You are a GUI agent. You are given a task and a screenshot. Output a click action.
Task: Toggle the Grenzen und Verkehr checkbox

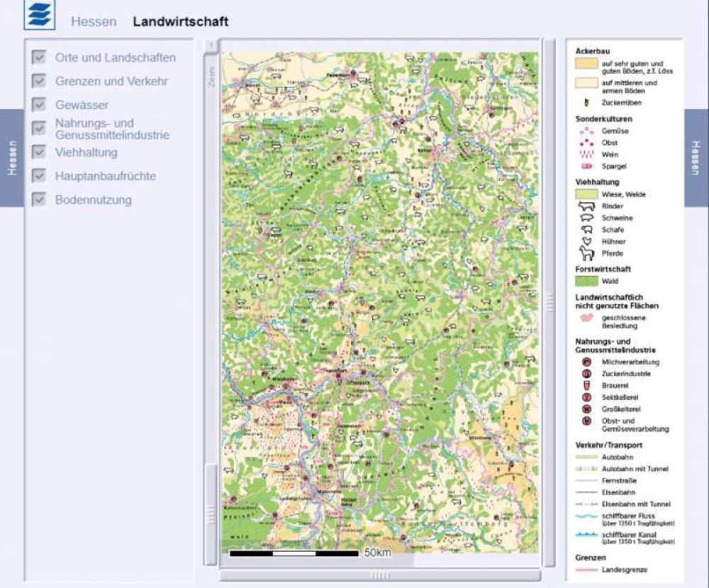(39, 81)
